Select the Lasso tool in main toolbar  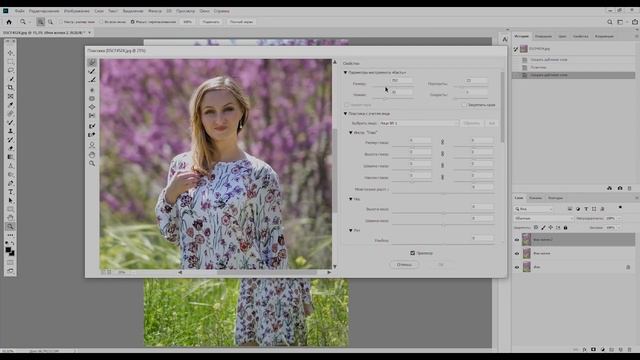(x=11, y=70)
